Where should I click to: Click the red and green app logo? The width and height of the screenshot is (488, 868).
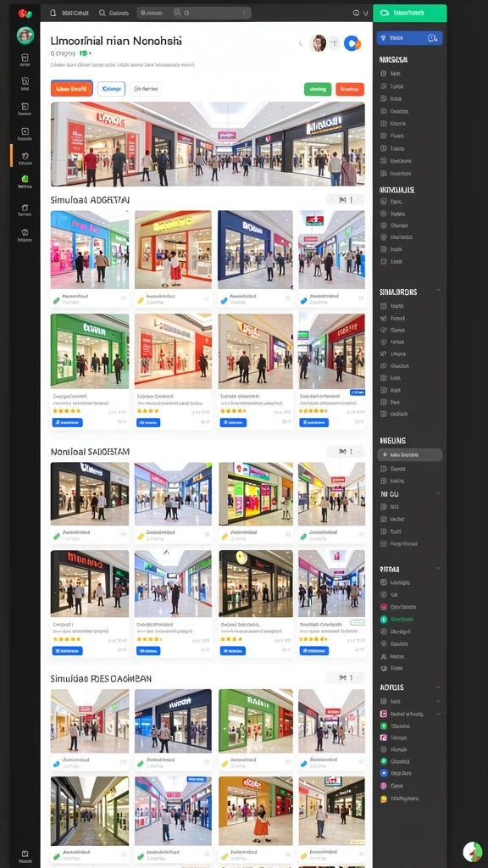25,13
